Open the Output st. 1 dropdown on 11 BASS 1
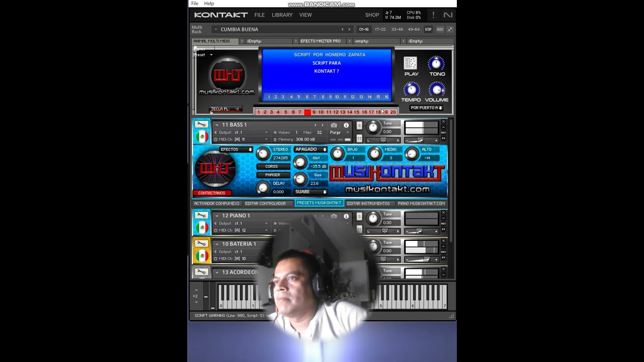Screen dimensions: 644x362 (x=242, y=132)
